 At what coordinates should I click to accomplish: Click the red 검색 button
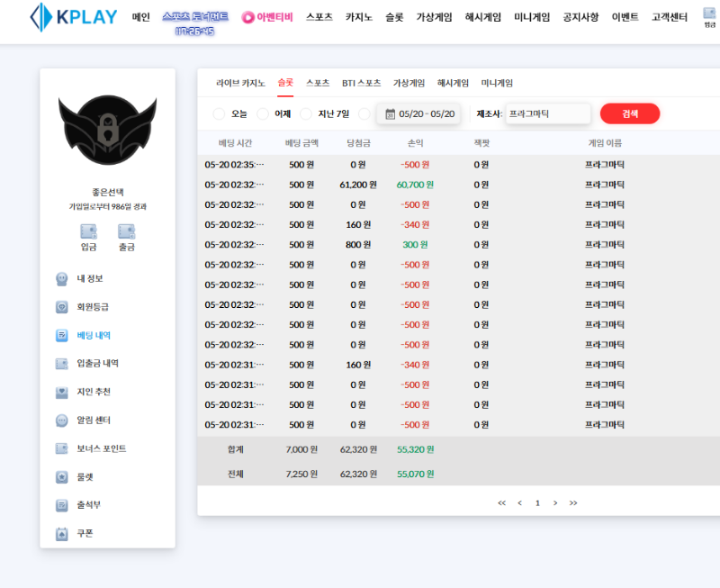click(630, 114)
